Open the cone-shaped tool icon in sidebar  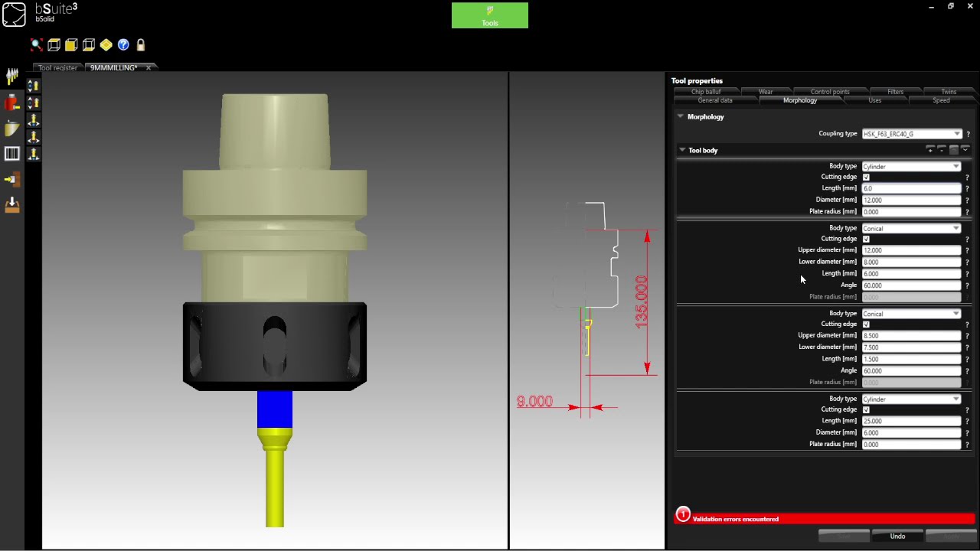tap(12, 128)
